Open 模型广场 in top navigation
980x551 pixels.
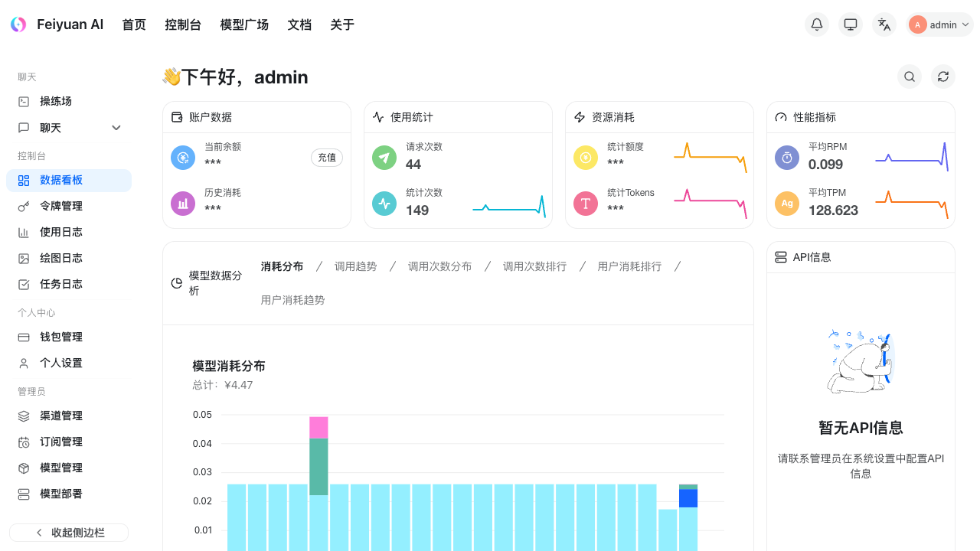tap(244, 24)
